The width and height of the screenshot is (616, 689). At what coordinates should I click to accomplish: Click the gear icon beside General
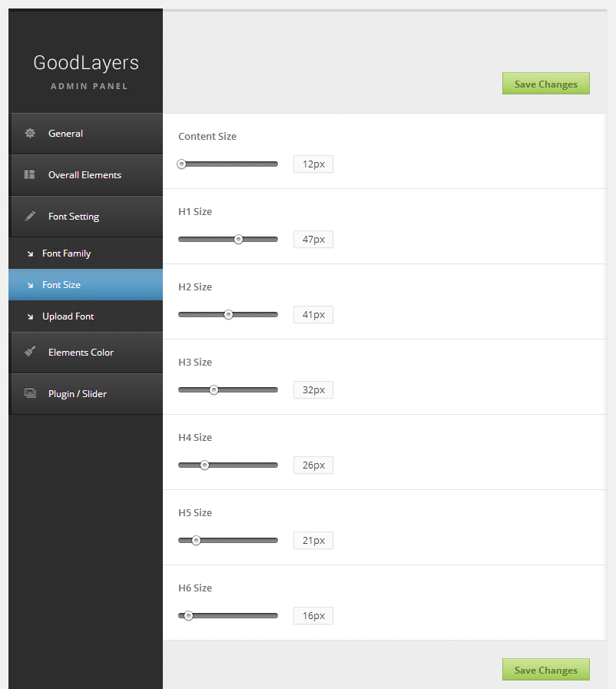tap(30, 134)
